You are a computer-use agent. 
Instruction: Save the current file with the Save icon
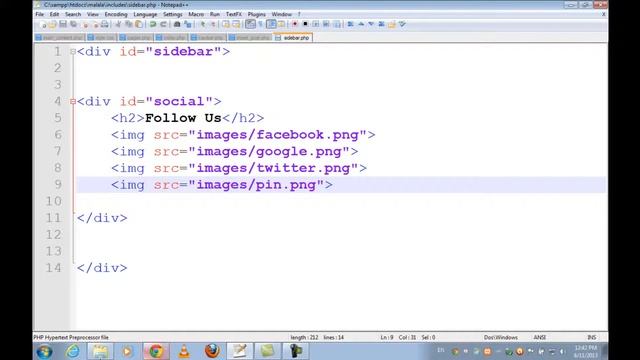point(63,24)
